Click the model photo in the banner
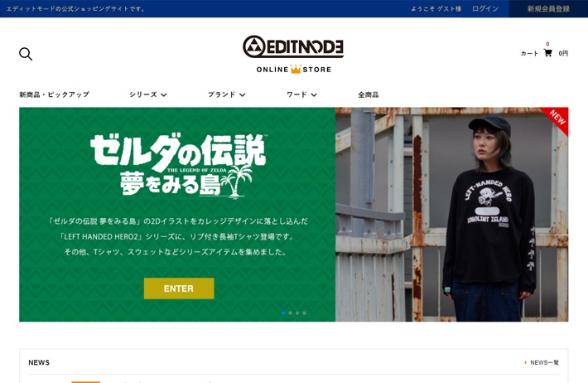Image resolution: width=588 pixels, height=383 pixels. [452, 215]
